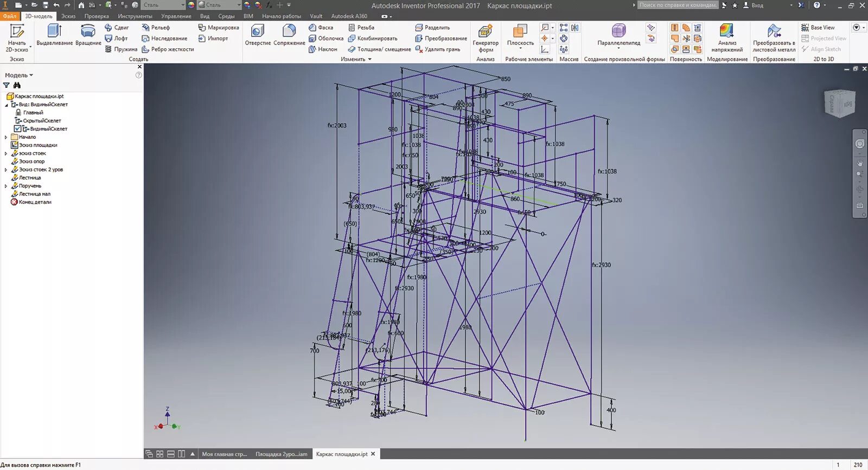Select the Резьба thread tool
The width and height of the screenshot is (868, 470).
[x=361, y=27]
